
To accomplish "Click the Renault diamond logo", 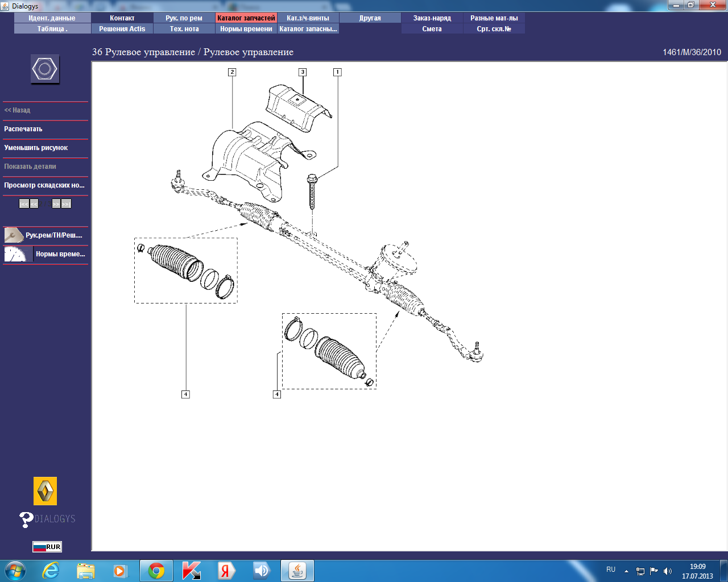I will [x=45, y=491].
